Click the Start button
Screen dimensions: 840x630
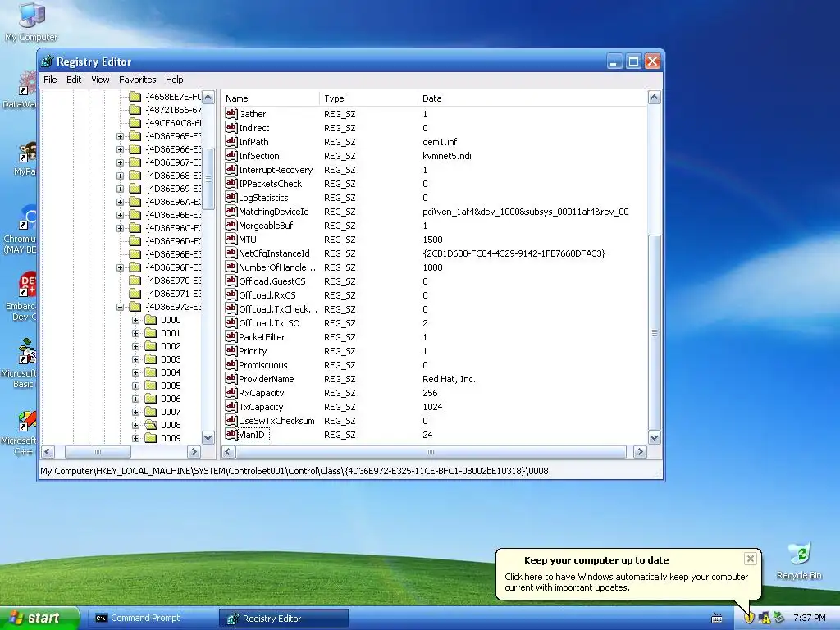[39, 618]
